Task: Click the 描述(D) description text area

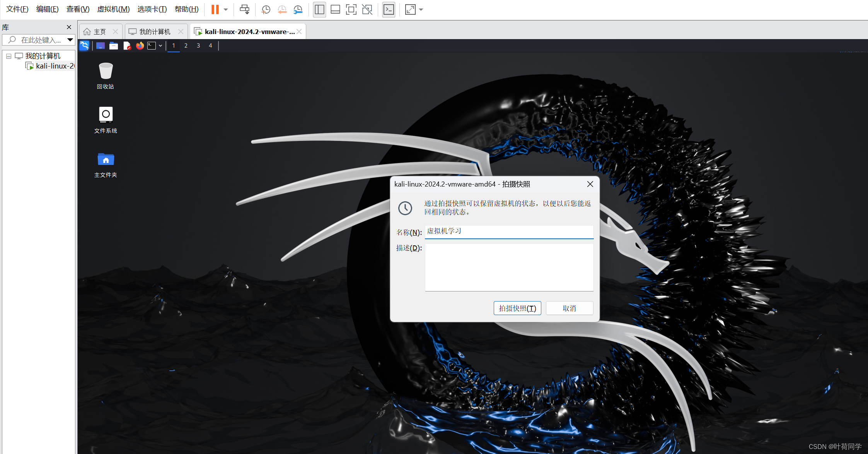Action: [x=509, y=267]
